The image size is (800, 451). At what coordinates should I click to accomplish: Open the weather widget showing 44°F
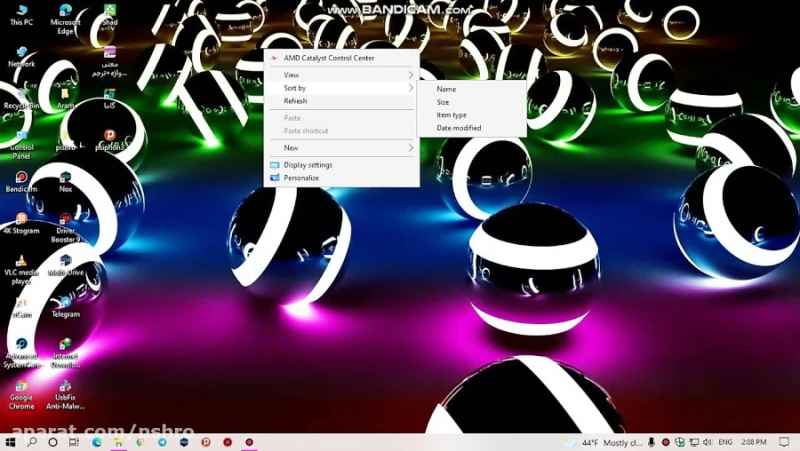(x=605, y=442)
